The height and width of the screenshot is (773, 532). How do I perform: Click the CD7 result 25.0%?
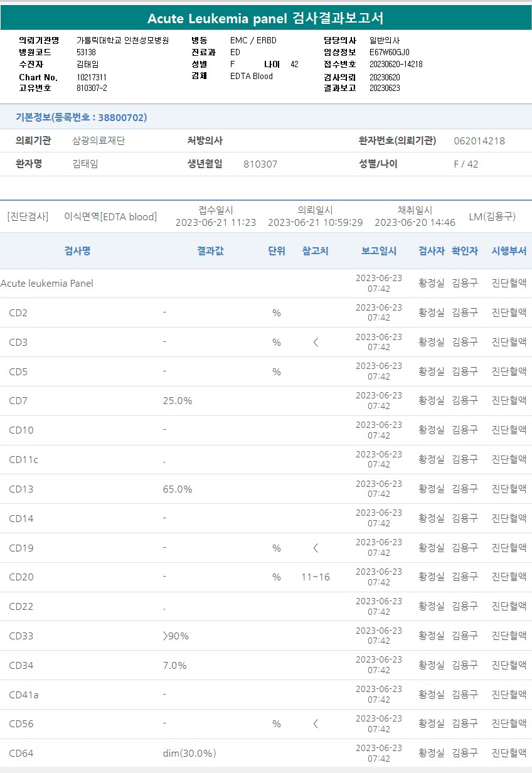coord(178,401)
